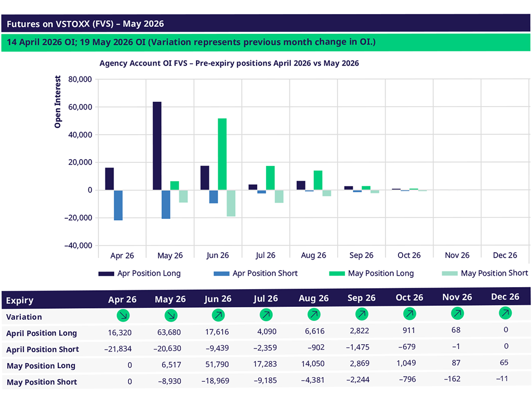Click the 'Nov 26' x-axis label on chart

point(457,255)
